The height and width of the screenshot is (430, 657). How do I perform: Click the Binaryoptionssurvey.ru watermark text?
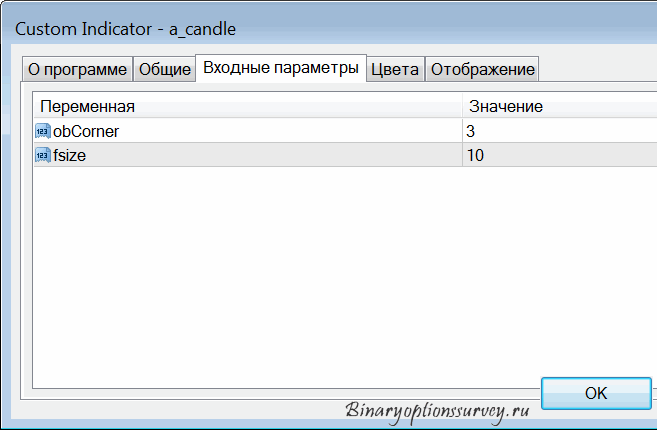click(437, 411)
